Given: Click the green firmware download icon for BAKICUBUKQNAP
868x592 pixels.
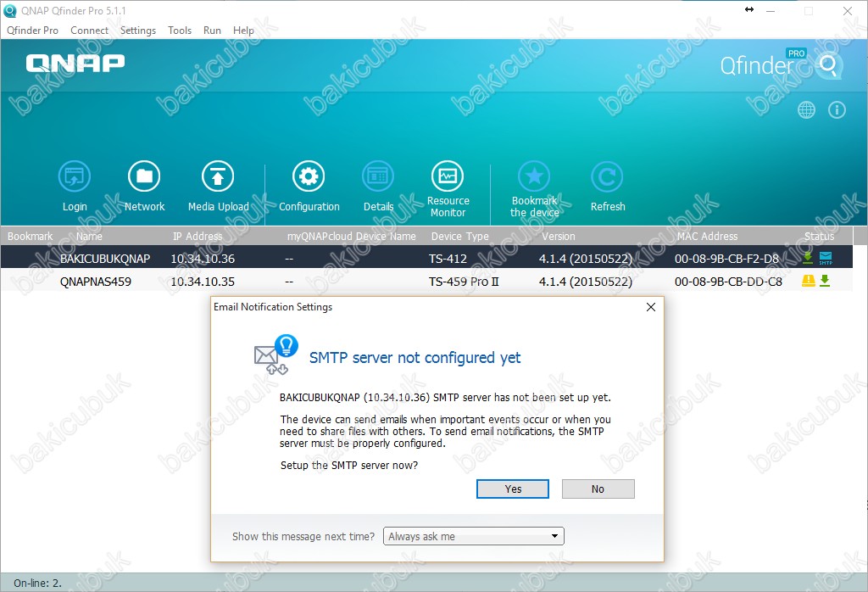Looking at the screenshot, I should [808, 258].
